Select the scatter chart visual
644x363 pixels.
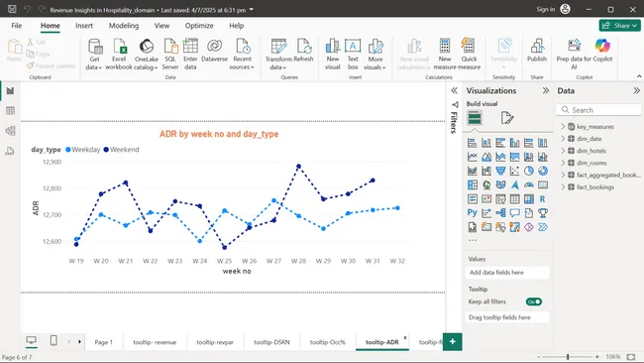[514, 171]
